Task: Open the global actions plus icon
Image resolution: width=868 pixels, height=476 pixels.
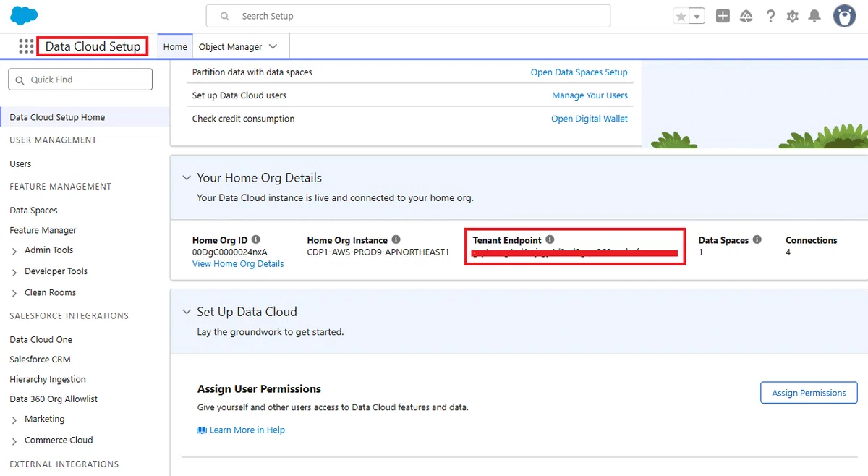Action: pyautogui.click(x=723, y=16)
